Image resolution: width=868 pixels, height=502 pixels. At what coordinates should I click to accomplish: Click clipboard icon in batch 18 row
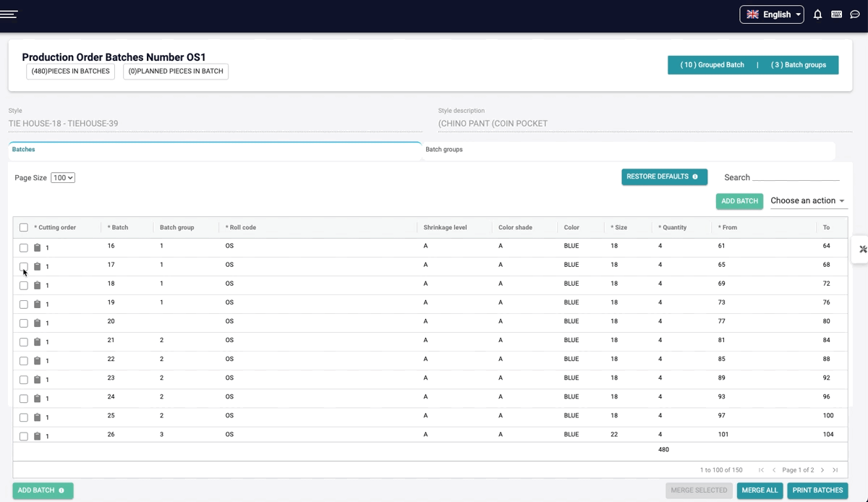coord(38,285)
